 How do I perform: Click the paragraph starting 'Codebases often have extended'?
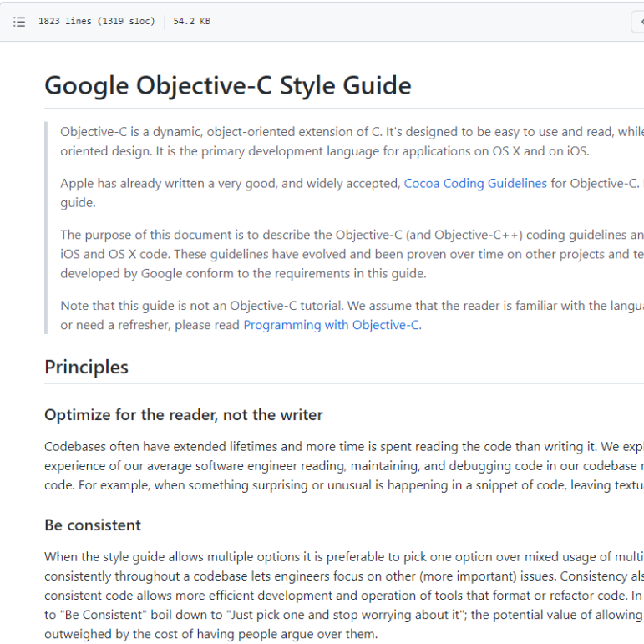344,466
